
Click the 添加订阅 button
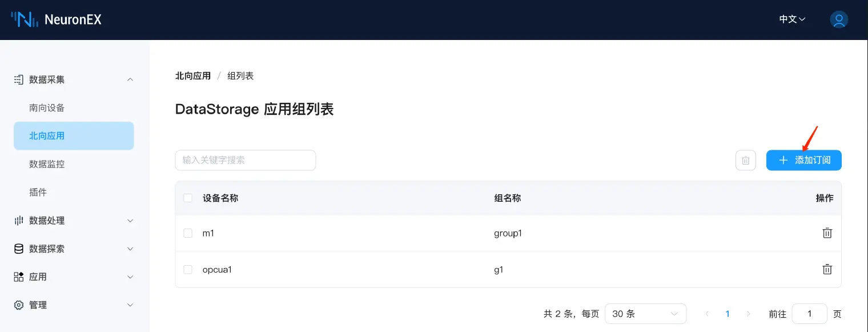click(x=803, y=161)
